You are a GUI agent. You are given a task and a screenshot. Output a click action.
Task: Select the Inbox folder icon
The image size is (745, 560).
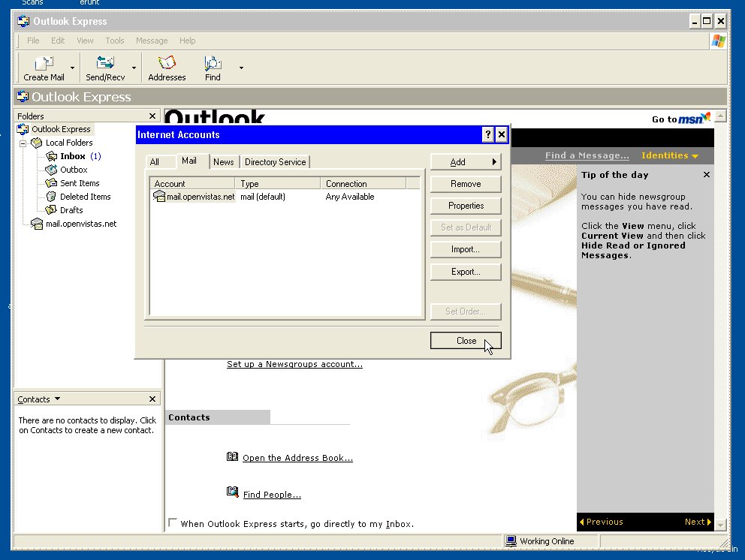click(51, 156)
